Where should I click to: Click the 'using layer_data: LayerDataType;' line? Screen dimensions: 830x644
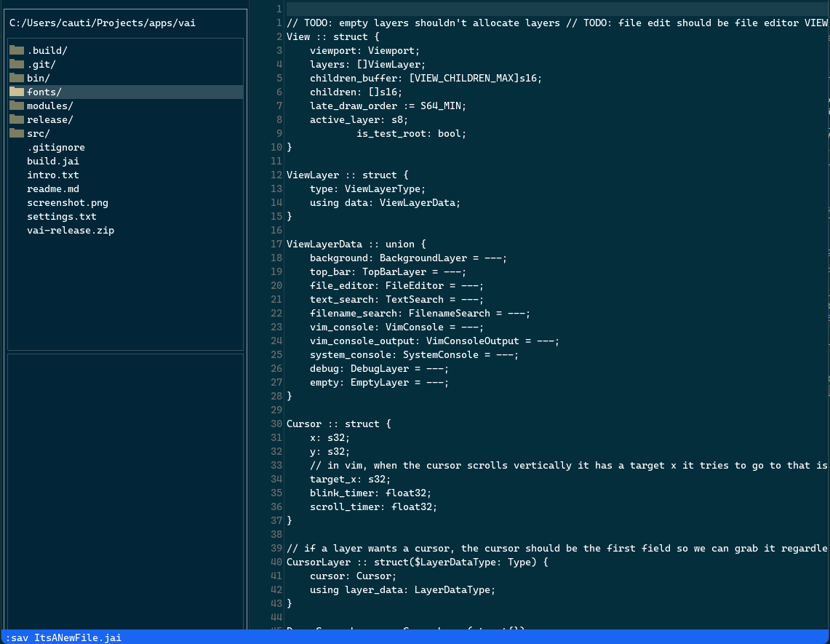click(402, 589)
